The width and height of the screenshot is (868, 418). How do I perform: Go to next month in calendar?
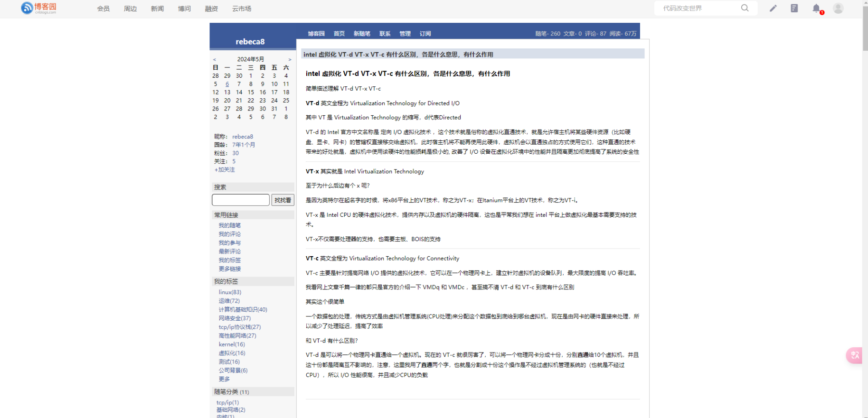point(290,60)
